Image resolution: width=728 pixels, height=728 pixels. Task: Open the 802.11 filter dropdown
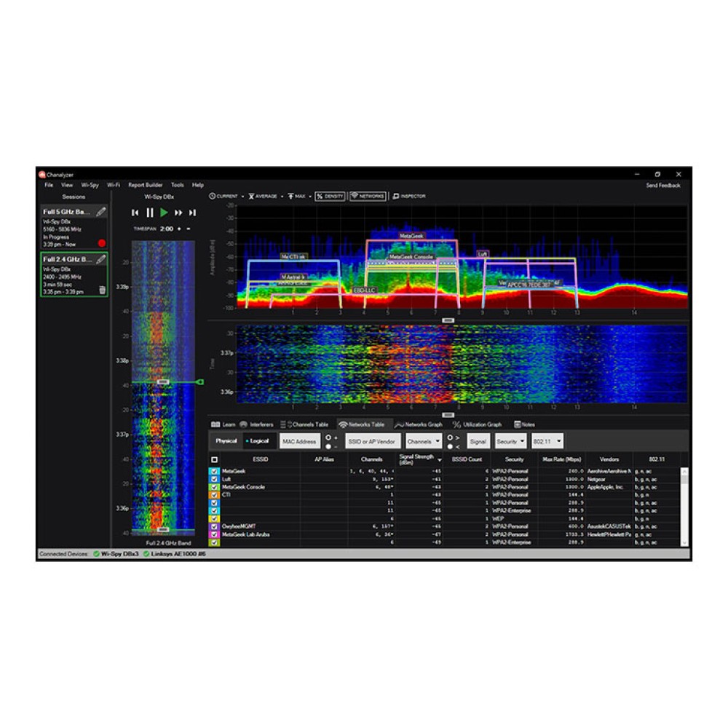pos(547,442)
